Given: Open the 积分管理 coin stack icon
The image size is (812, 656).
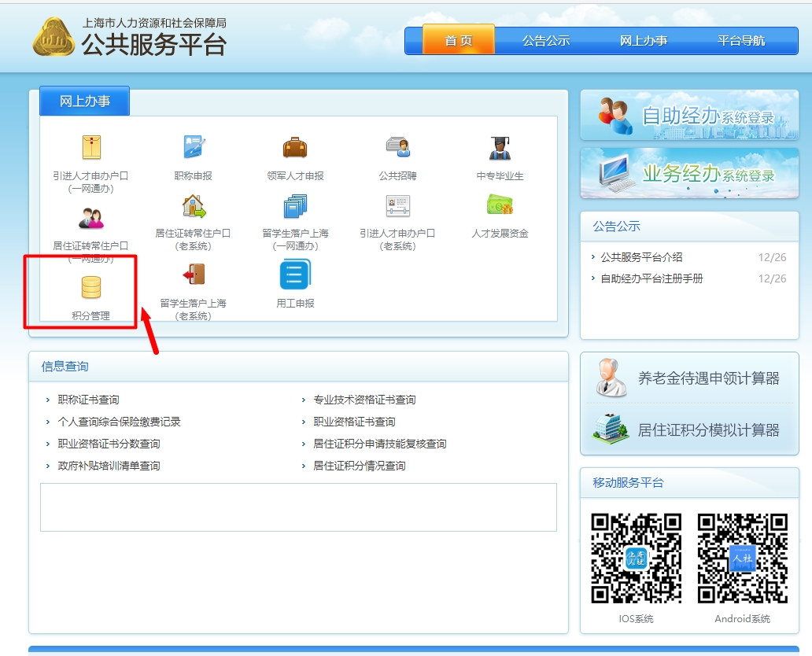Looking at the screenshot, I should [90, 288].
